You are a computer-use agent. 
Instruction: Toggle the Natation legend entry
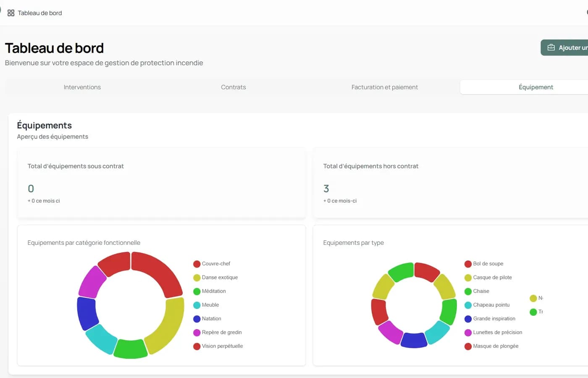coord(207,319)
